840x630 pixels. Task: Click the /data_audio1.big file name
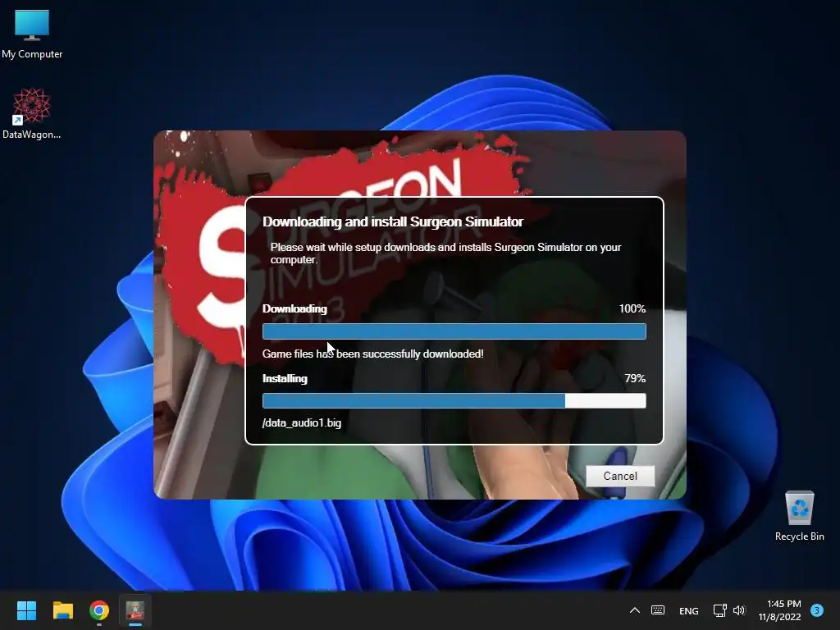coord(302,422)
